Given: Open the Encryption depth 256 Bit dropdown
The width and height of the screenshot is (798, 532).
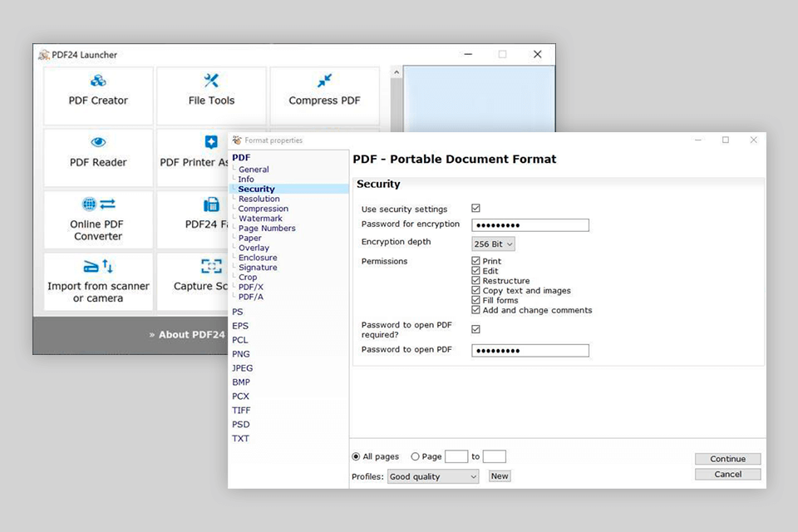Looking at the screenshot, I should 493,244.
